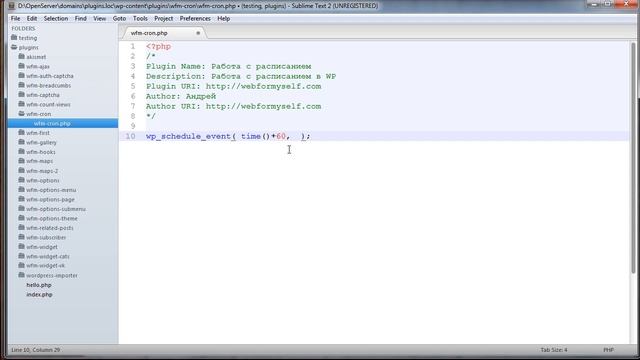Click the folder icon beside akismet
640x360 pixels.
tap(22, 56)
